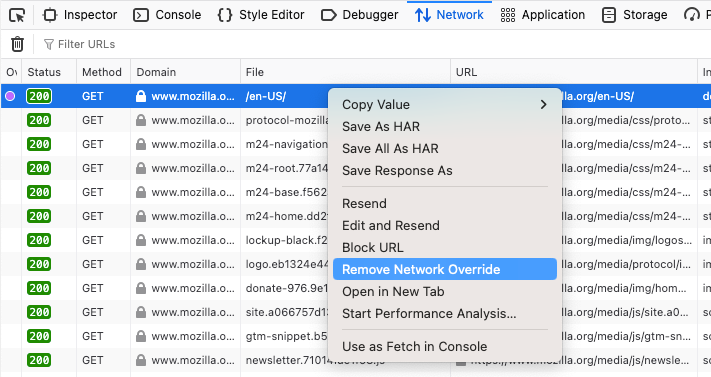Click 200 status of m24-navigation row
711x377 pixels.
tap(39, 144)
